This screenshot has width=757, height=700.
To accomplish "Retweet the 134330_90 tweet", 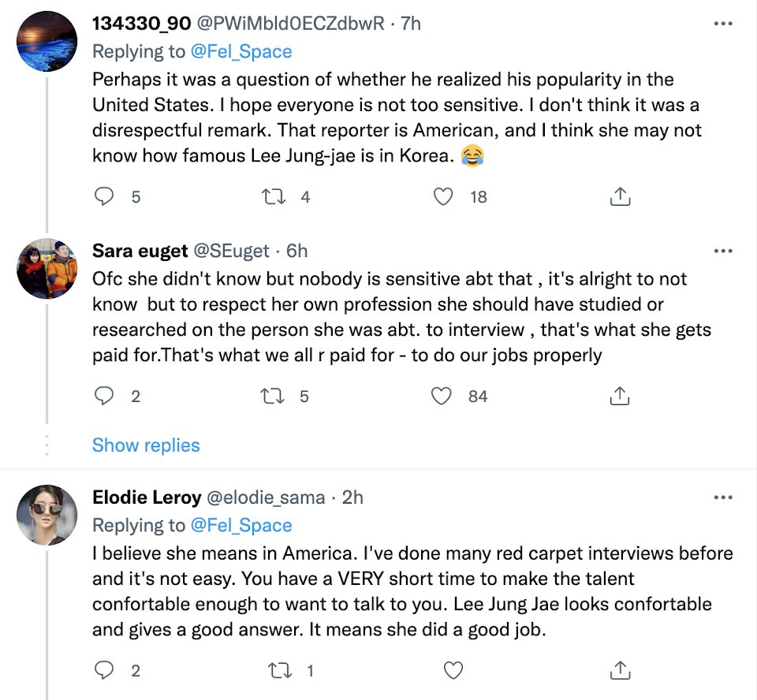I will 272,197.
